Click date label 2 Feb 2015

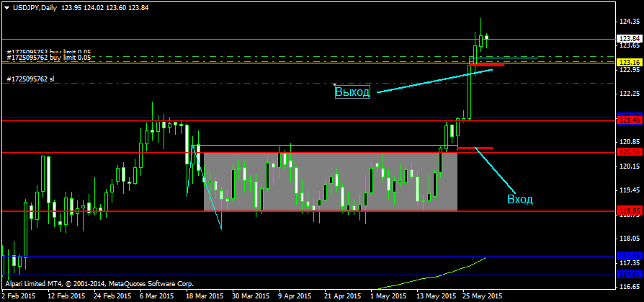pos(19,296)
